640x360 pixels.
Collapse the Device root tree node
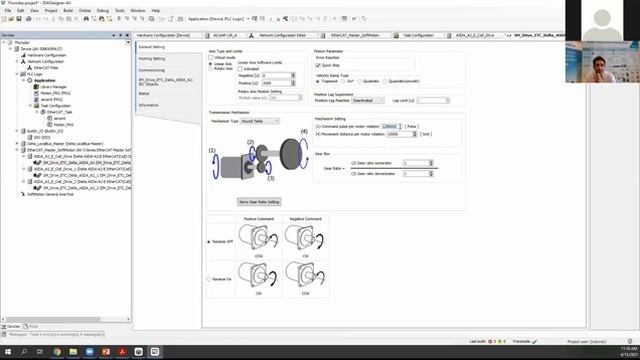11,49
